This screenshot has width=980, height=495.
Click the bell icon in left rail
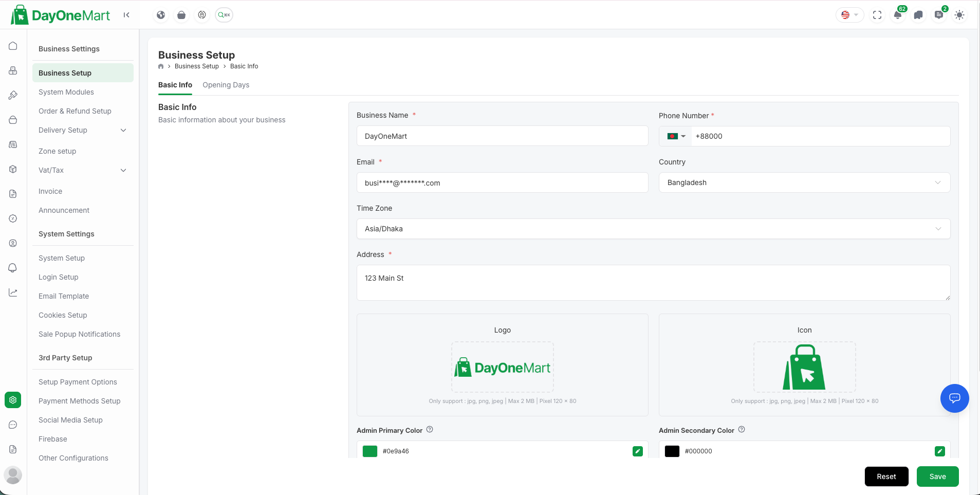(13, 268)
